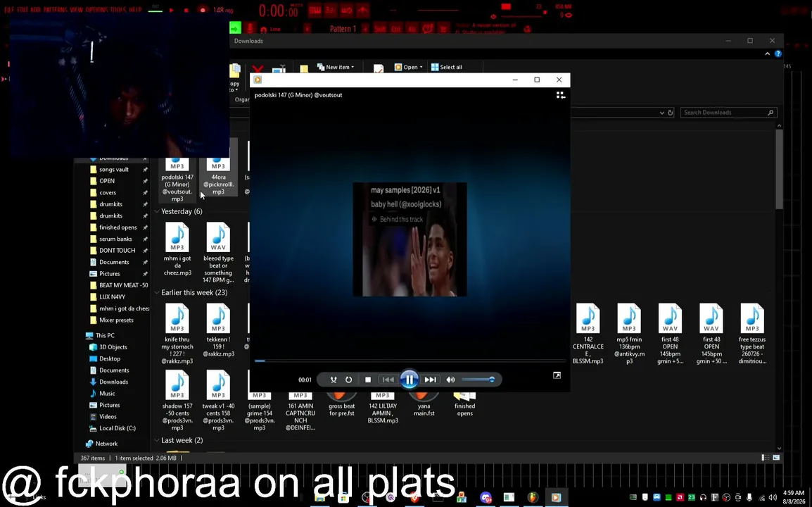Select songs vault folder in sidebar
Viewport: 812px width, 507px height.
coord(114,170)
